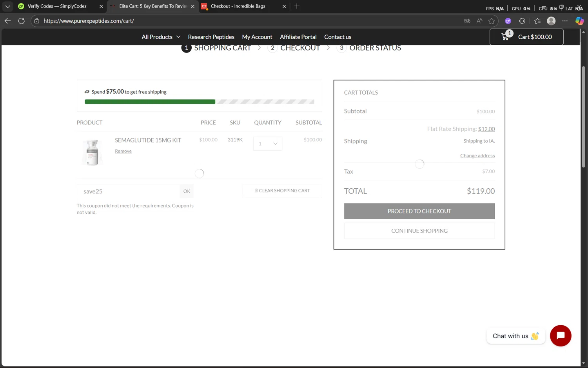This screenshot has width=588, height=368.
Task: Open Contact us page
Action: coord(338,37)
